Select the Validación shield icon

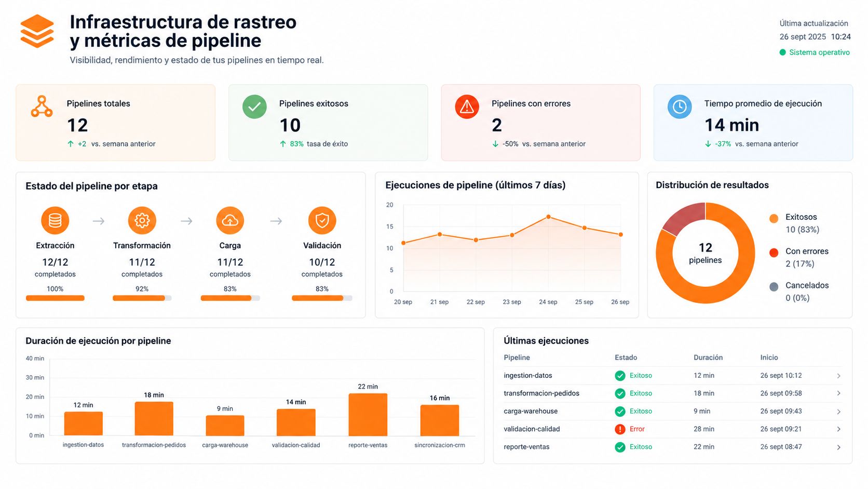(322, 220)
